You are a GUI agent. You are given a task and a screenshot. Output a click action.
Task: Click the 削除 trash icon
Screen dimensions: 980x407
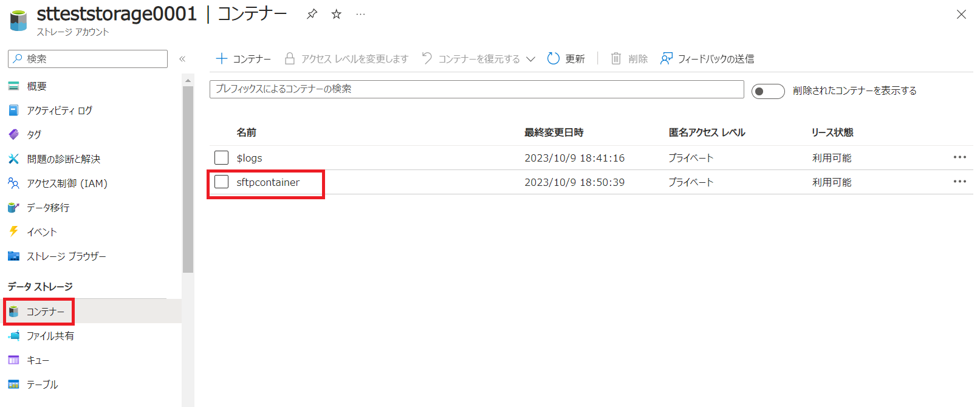[616, 58]
